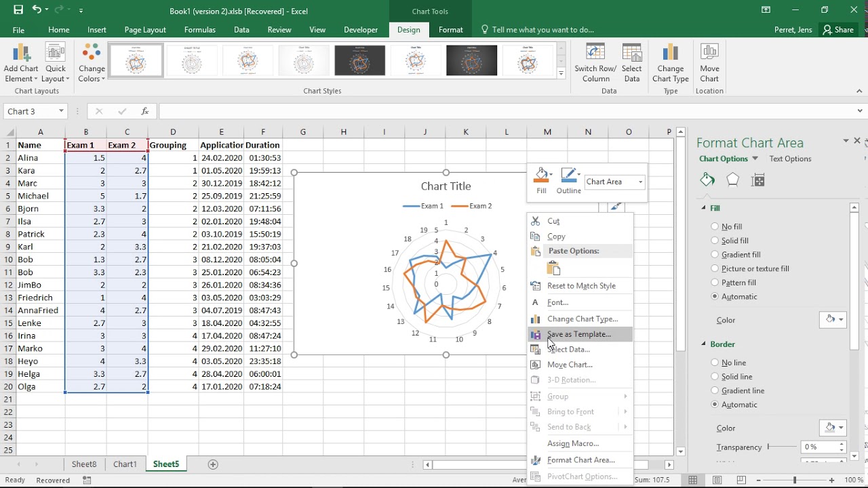
Task: Close the Format Chart Area pane
Action: pyautogui.click(x=857, y=141)
